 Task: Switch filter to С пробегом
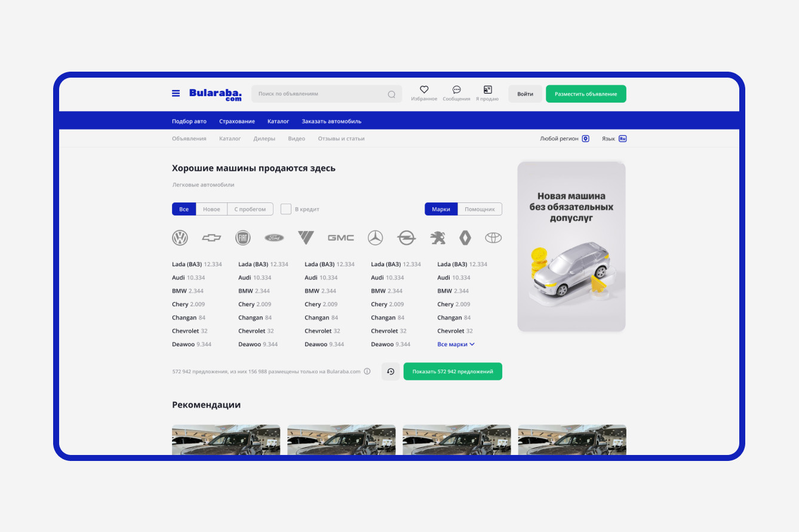click(250, 209)
